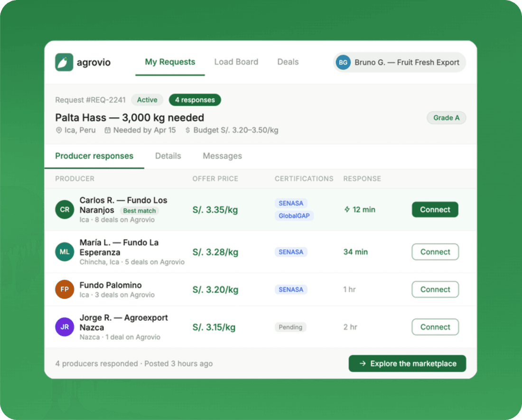This screenshot has height=420, width=522.
Task: Click the JR producer avatar
Action: 65,327
